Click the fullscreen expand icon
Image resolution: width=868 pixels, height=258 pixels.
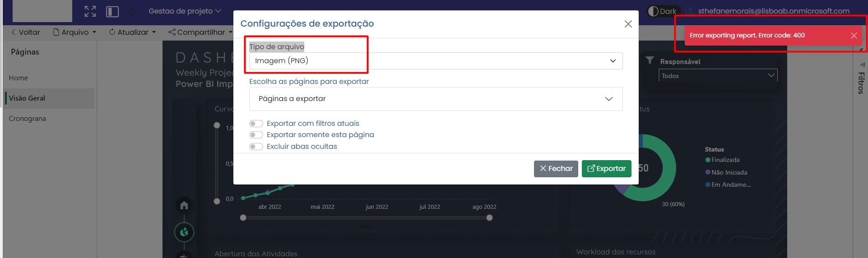(90, 11)
